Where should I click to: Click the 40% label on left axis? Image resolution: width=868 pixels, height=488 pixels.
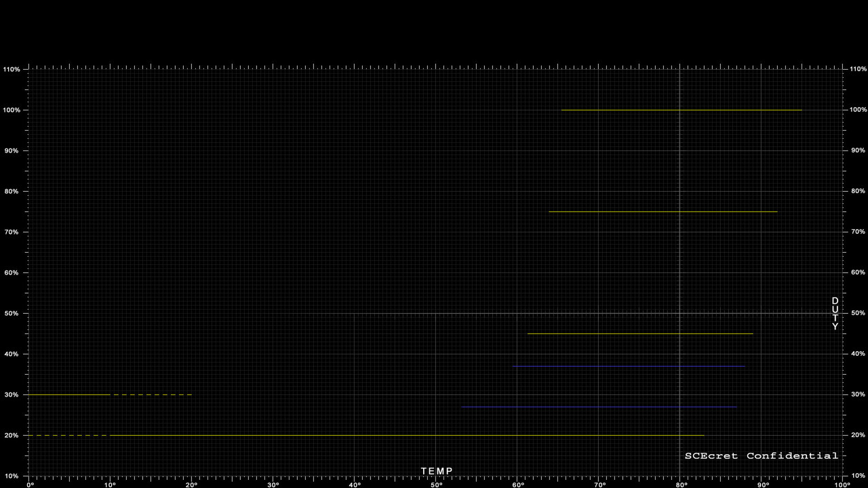(13, 354)
